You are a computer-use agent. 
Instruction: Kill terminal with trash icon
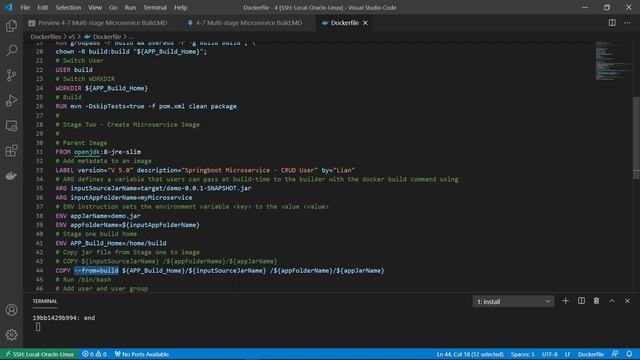point(596,301)
